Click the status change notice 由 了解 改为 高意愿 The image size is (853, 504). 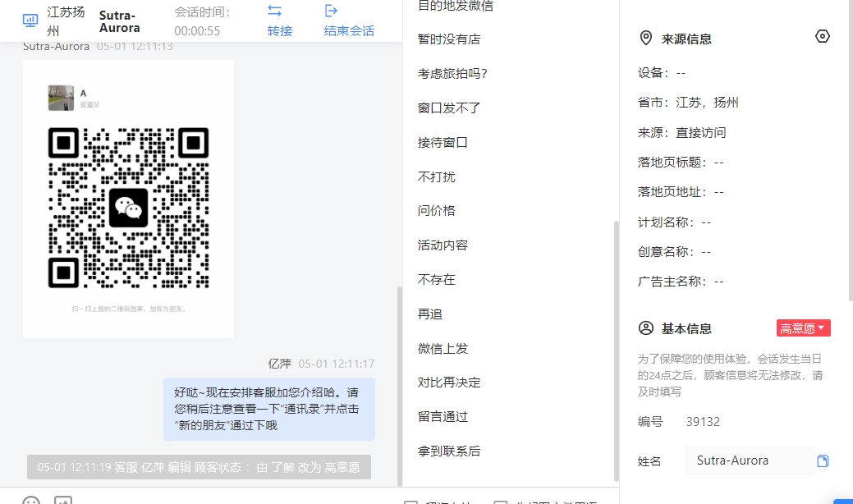coord(199,467)
